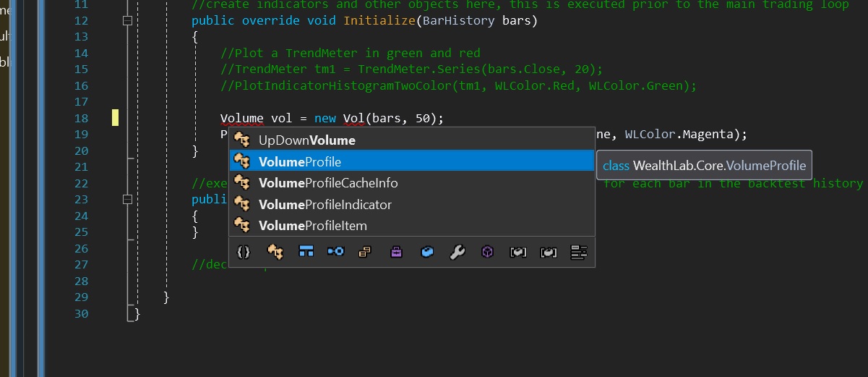Viewport: 868px width, 377px height.
Task: Toggle the Enums stacked-squares filter icon
Action: click(x=365, y=252)
